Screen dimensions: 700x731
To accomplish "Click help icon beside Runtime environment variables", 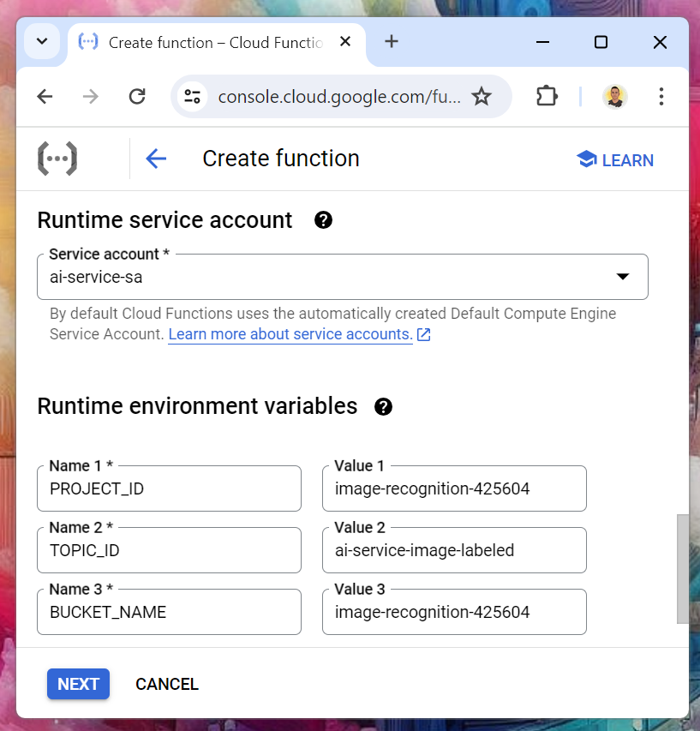I will [x=384, y=406].
